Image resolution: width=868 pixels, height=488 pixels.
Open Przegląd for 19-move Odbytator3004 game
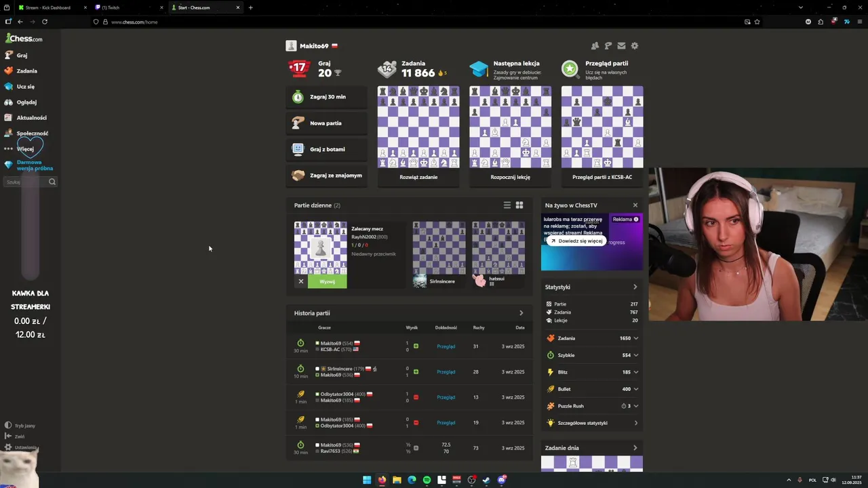tap(446, 423)
